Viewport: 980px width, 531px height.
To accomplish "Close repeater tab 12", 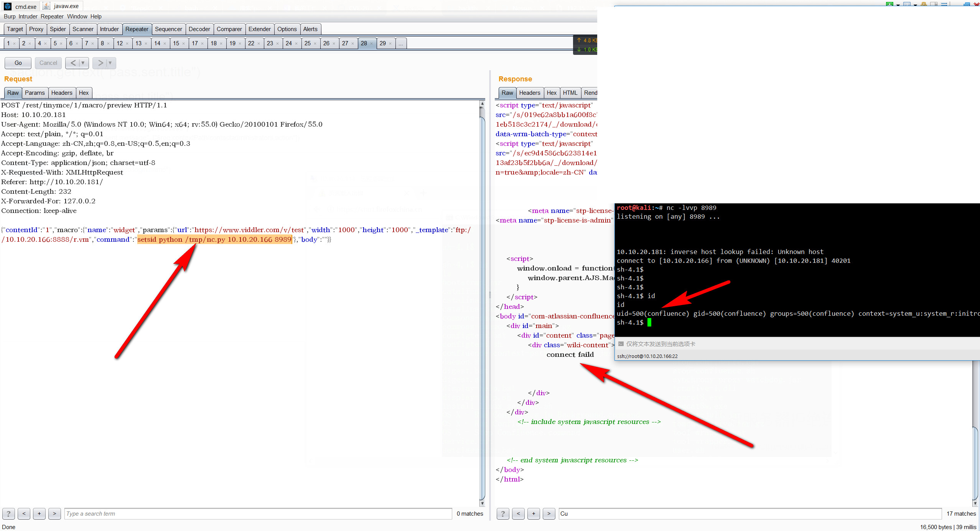I will pos(127,44).
